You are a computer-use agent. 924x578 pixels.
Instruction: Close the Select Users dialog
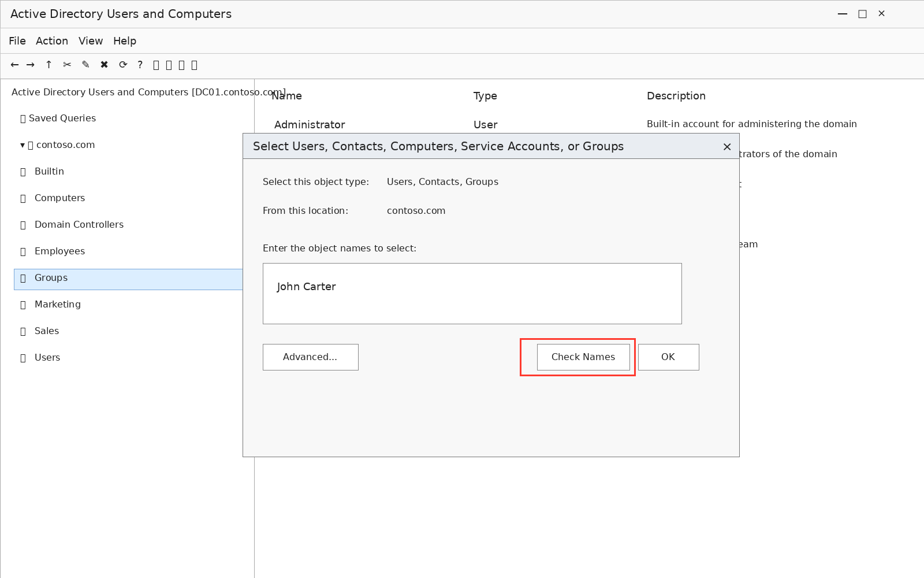pos(727,147)
